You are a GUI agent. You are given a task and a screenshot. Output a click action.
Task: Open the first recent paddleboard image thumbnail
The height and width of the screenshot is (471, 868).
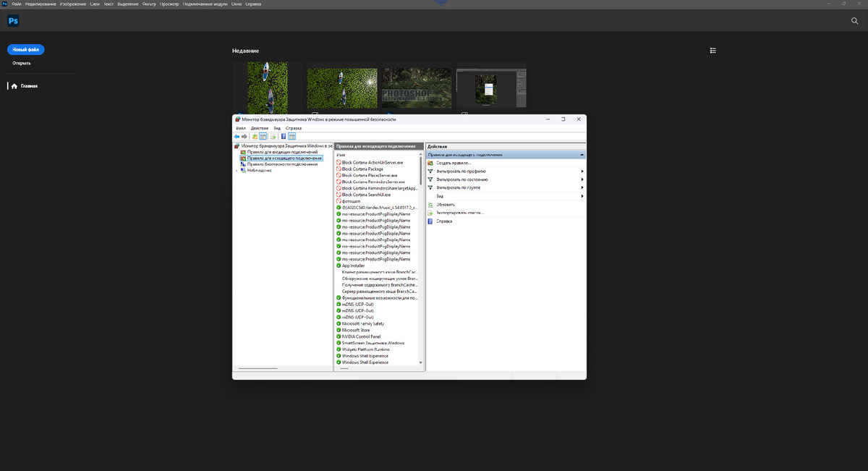[268, 88]
